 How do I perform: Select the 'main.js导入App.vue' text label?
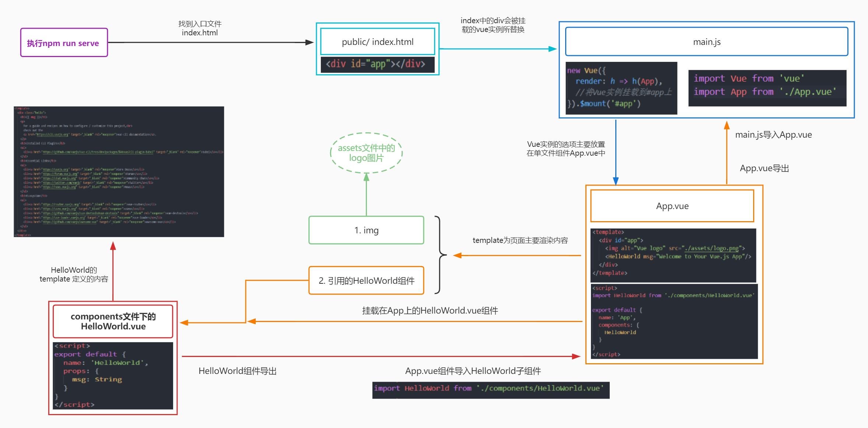pos(773,135)
